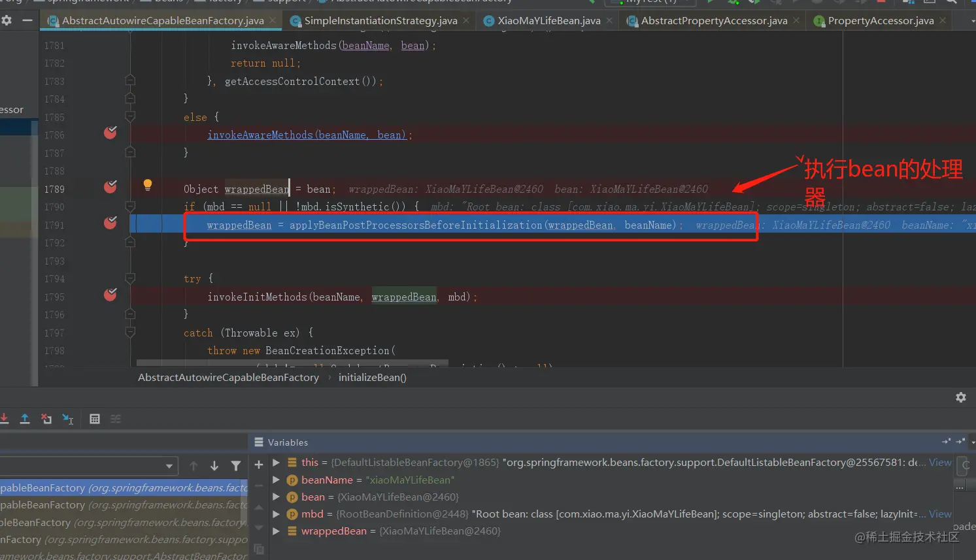Click View link on the mbd variable row
976x560 pixels.
(940, 514)
